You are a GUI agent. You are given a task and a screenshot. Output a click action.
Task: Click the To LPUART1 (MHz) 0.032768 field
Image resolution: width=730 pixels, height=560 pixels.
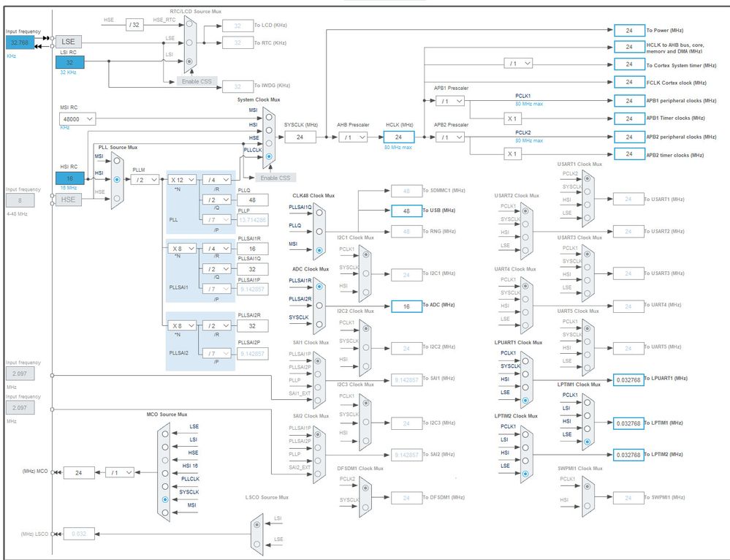click(x=629, y=379)
